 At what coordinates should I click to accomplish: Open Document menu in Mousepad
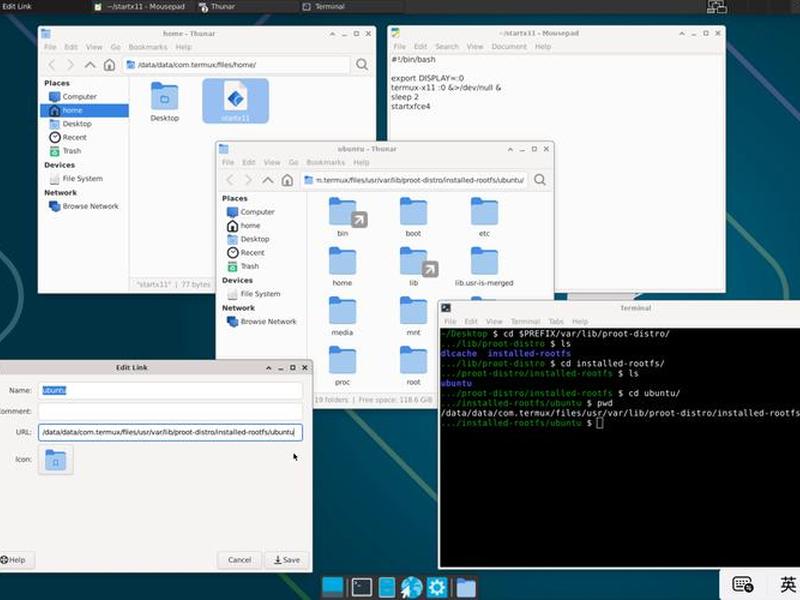(x=509, y=46)
